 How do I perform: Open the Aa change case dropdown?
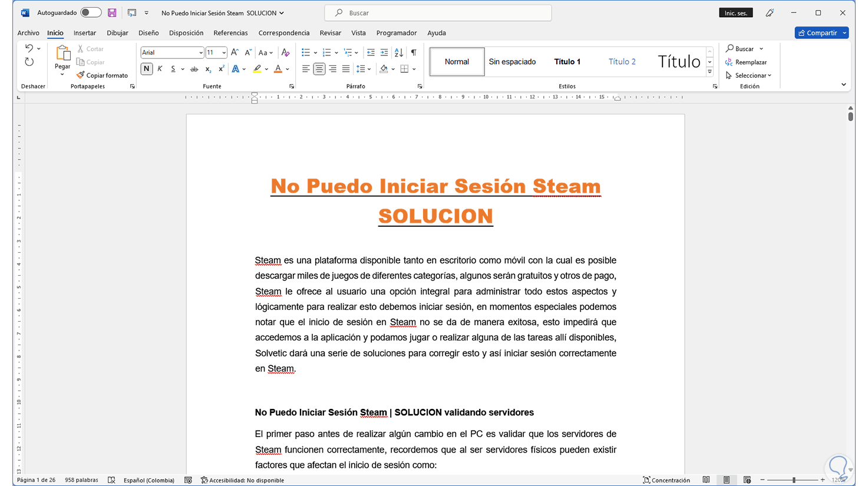tap(266, 52)
